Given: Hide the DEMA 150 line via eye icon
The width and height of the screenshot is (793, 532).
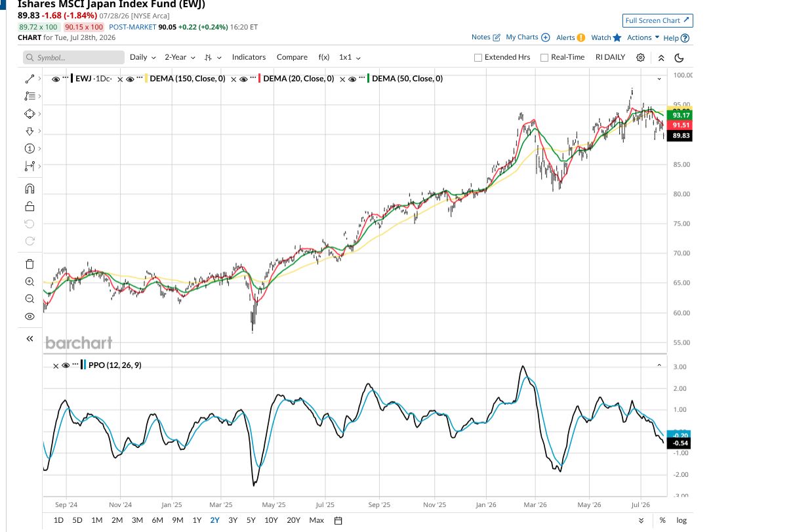Looking at the screenshot, I should click(130, 79).
